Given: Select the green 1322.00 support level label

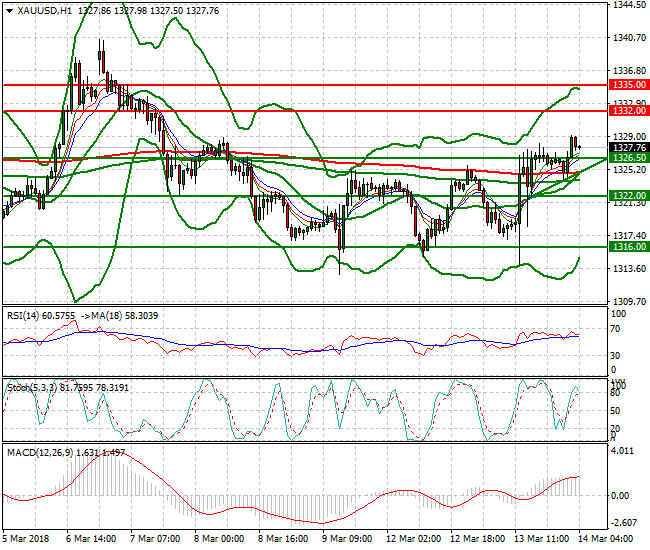Looking at the screenshot, I should click(x=628, y=196).
